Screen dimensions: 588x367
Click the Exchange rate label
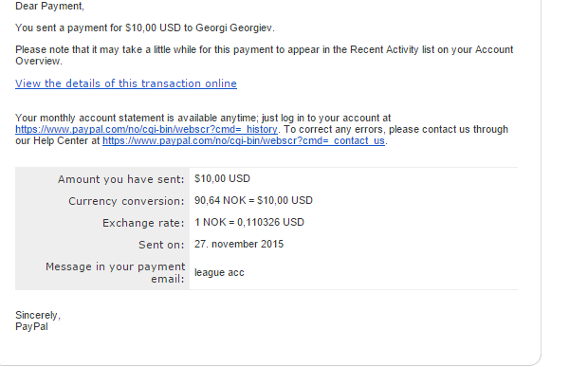click(143, 223)
